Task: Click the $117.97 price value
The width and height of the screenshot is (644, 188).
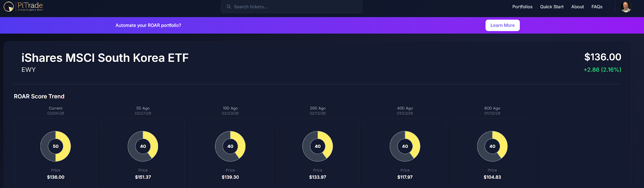Action: click(405, 177)
